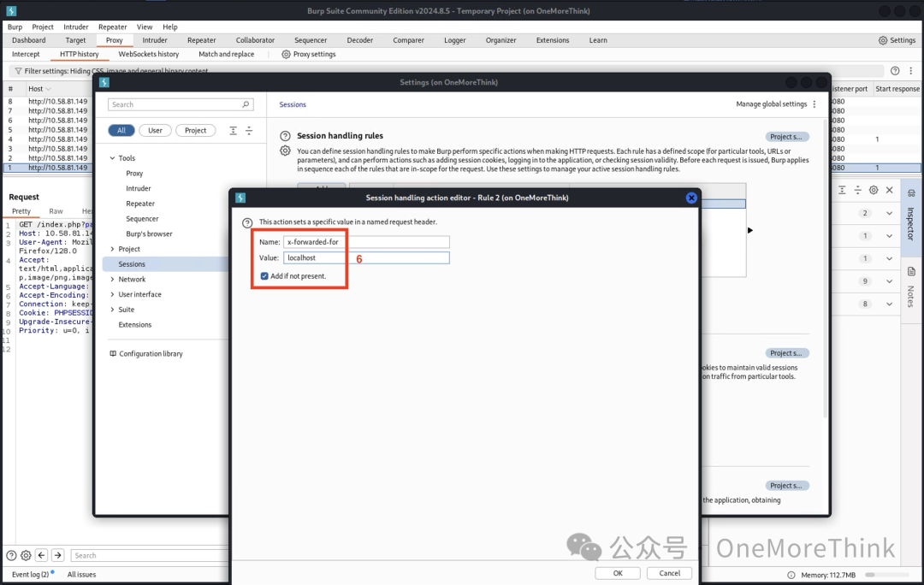The width and height of the screenshot is (924, 585).
Task: Open Event log (2) in status bar
Action: (x=31, y=575)
